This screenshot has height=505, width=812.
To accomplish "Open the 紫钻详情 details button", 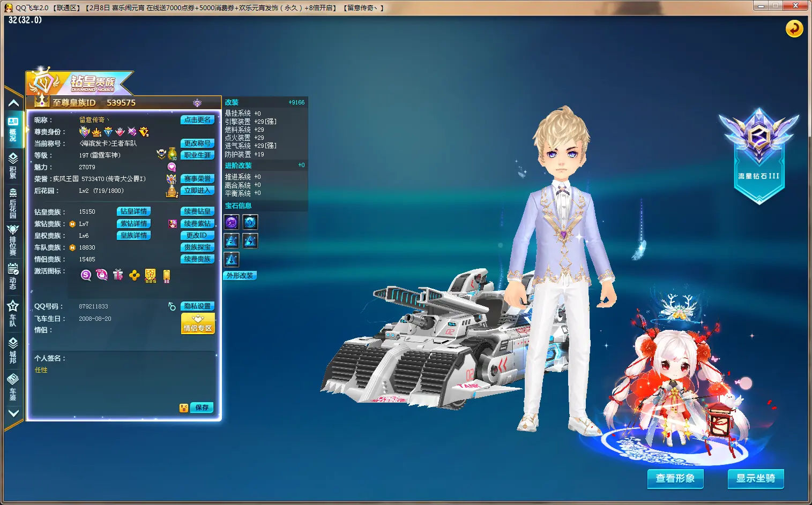I will pyautogui.click(x=133, y=223).
